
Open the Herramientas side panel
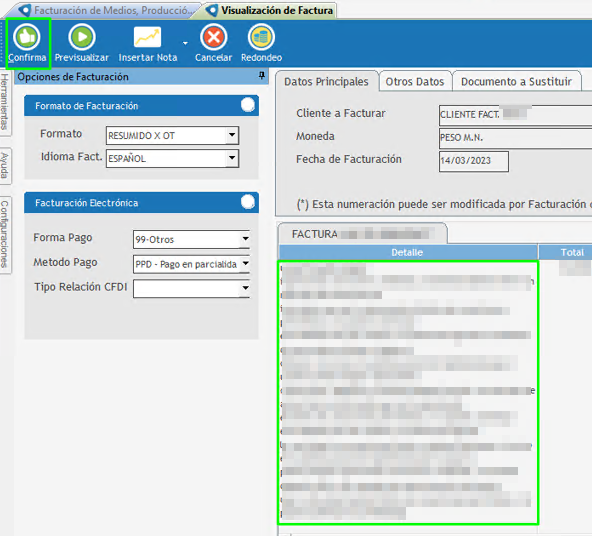click(x=5, y=102)
